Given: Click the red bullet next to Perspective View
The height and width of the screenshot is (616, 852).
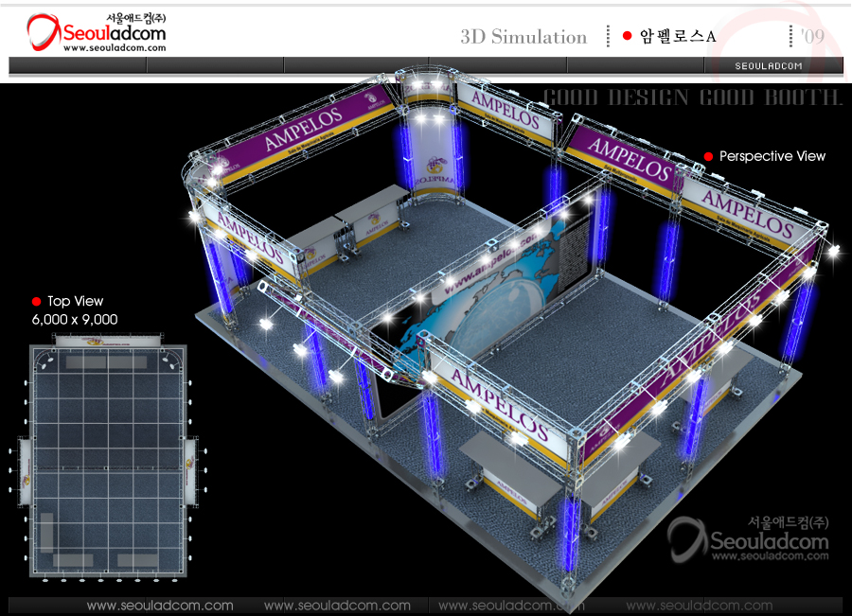Looking at the screenshot, I should click(x=708, y=156).
